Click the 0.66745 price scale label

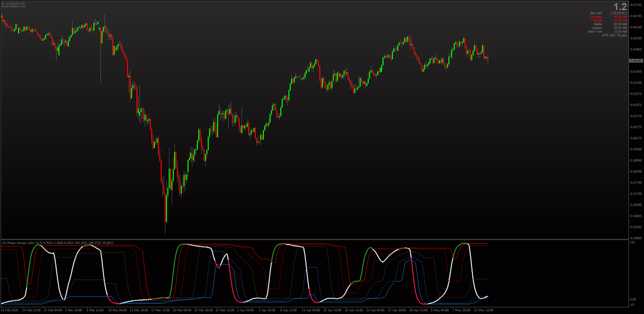click(x=636, y=16)
